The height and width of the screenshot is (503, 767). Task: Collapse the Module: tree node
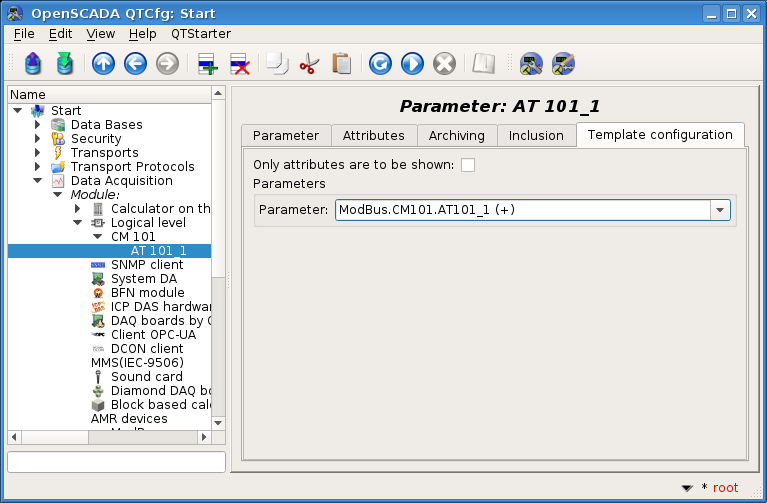58,195
